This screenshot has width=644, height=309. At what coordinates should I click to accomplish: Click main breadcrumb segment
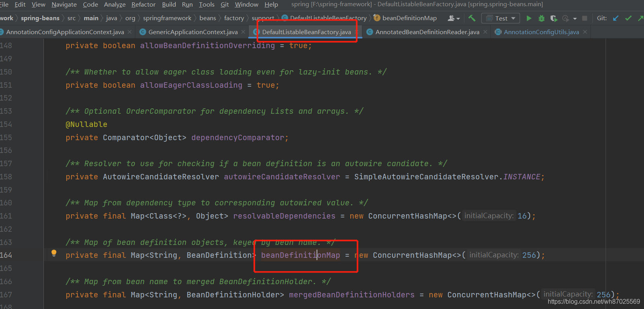91,18
